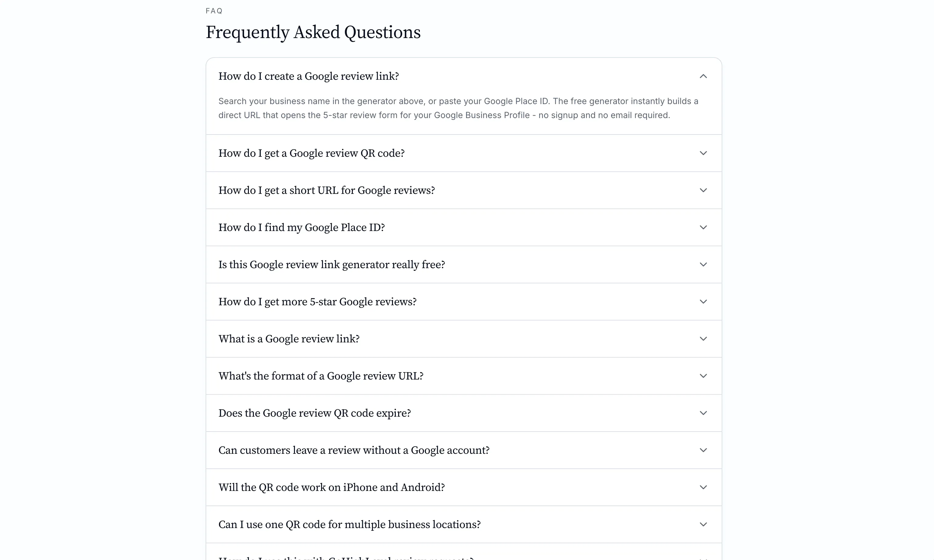Click chevron next to really free question
This screenshot has height=560, width=934.
click(x=703, y=264)
